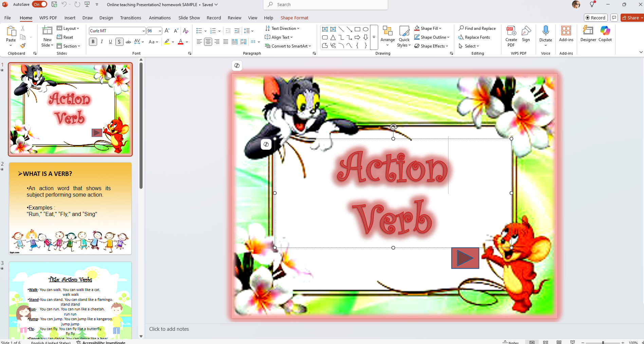Click the Record button at top right
644x344 pixels.
click(596, 18)
